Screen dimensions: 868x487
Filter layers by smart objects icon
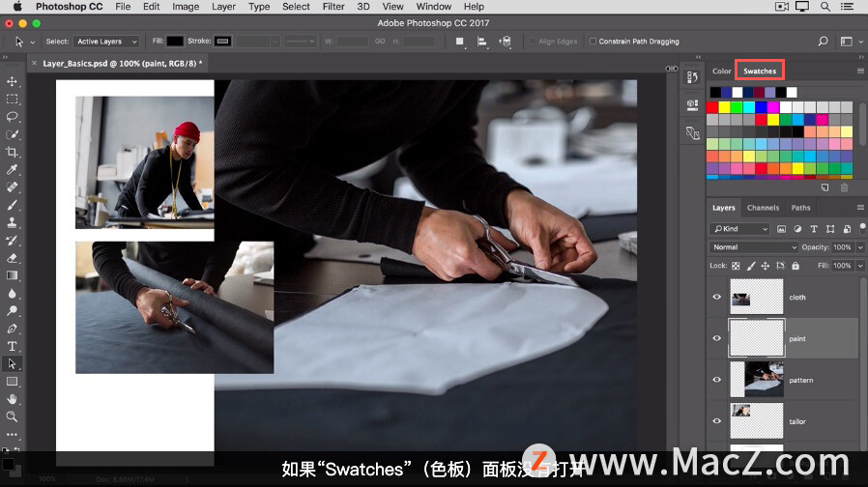tap(847, 229)
